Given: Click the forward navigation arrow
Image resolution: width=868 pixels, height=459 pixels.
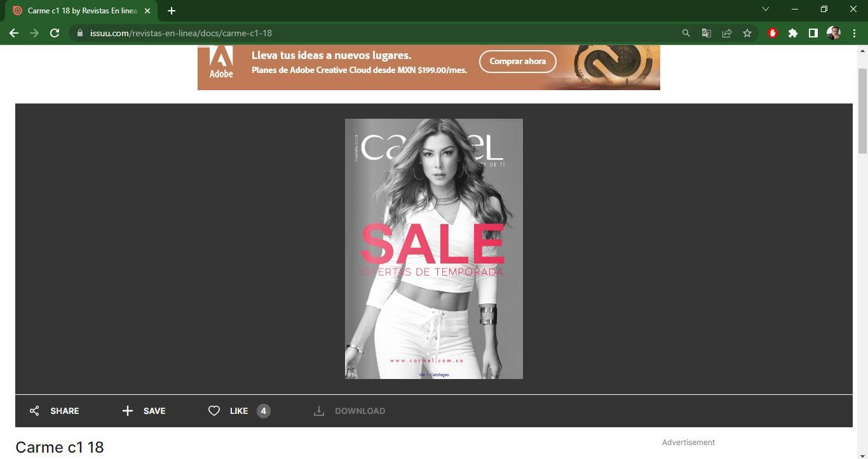Looking at the screenshot, I should tap(34, 33).
